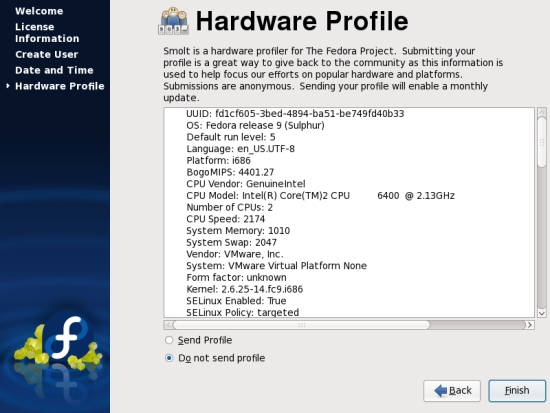The image size is (550, 413).
Task: Select the Send Profile radio option
Action: click(x=169, y=340)
